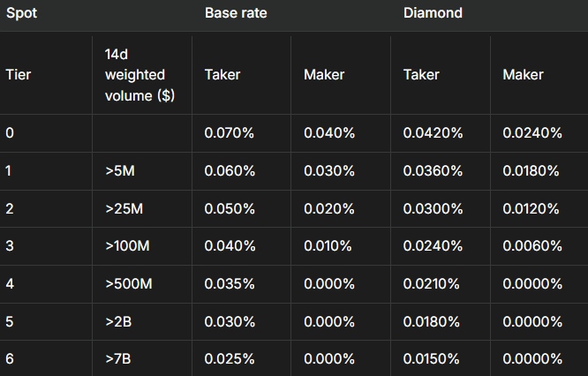Select Tier 0 Diamond maker value 0.0240%
The width and height of the screenshot is (588, 376).
click(x=532, y=133)
